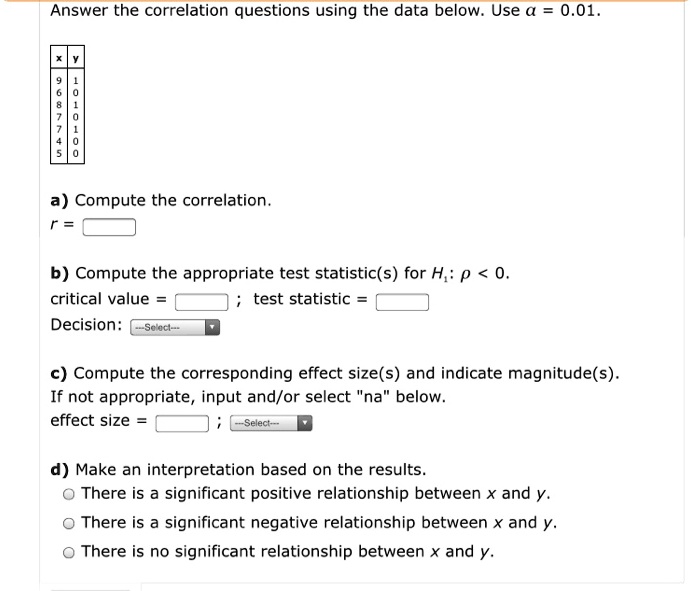691x591 pixels.
Task: Click the H1 hypothesis text in part b
Action: pos(470,274)
